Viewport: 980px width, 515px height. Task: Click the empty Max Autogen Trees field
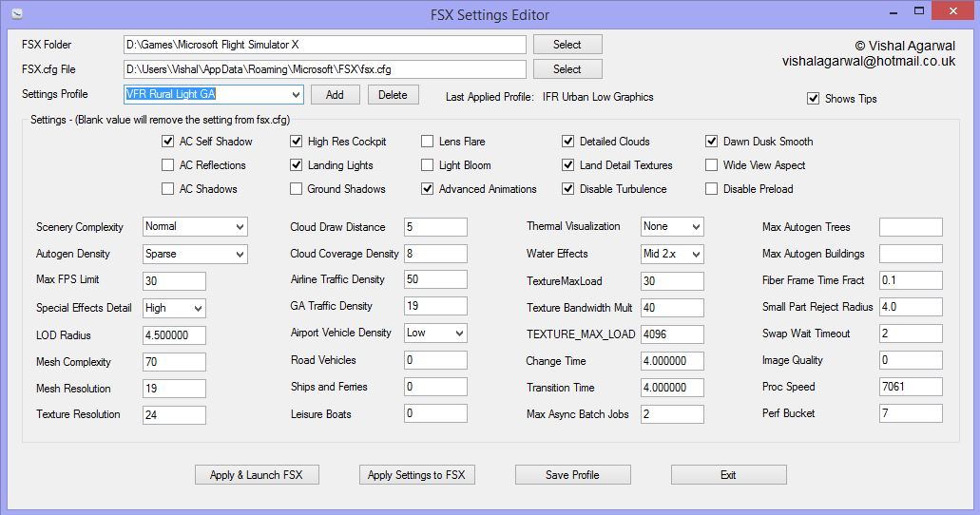[911, 227]
